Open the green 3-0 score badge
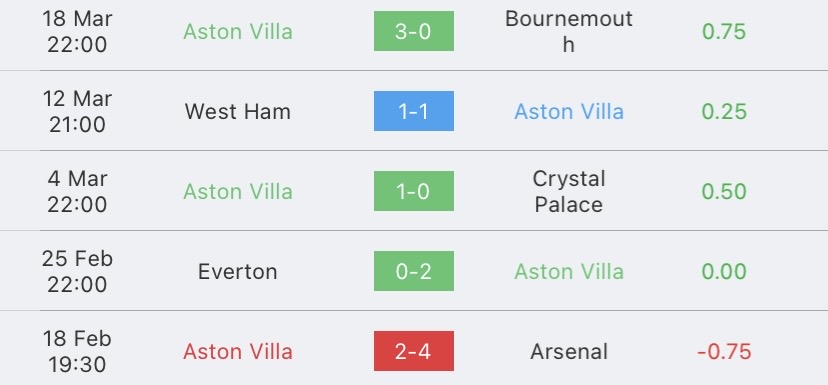828x385 pixels. pyautogui.click(x=413, y=31)
